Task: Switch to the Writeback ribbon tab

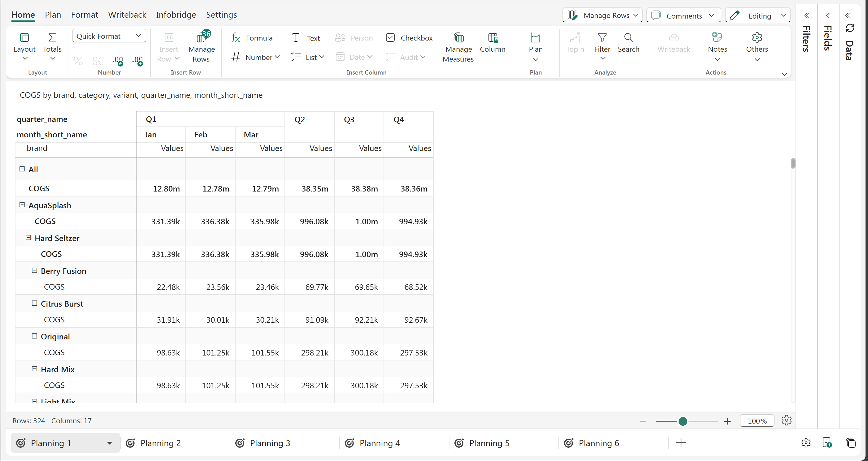Action: point(127,15)
